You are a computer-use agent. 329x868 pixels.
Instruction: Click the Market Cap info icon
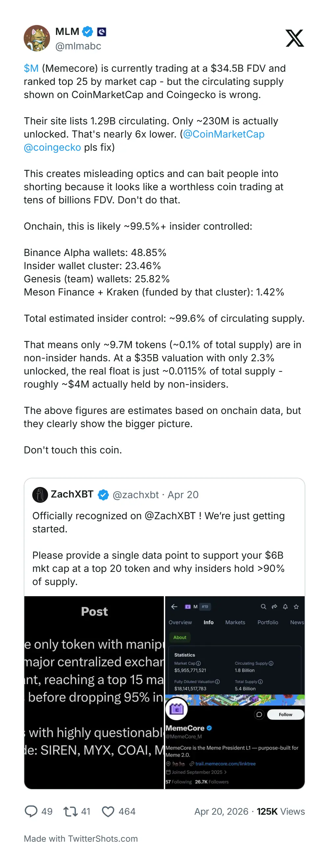[198, 663]
